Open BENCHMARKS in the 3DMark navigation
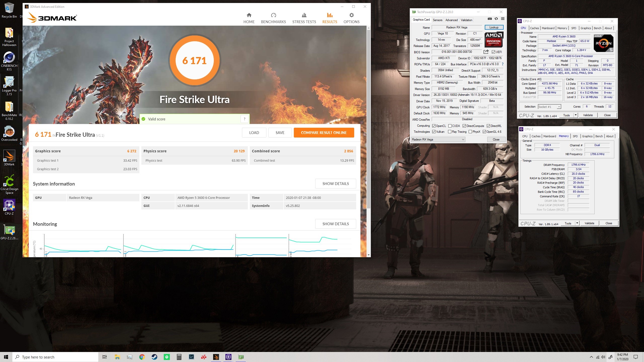Viewport: 644px width, 362px height. [273, 18]
